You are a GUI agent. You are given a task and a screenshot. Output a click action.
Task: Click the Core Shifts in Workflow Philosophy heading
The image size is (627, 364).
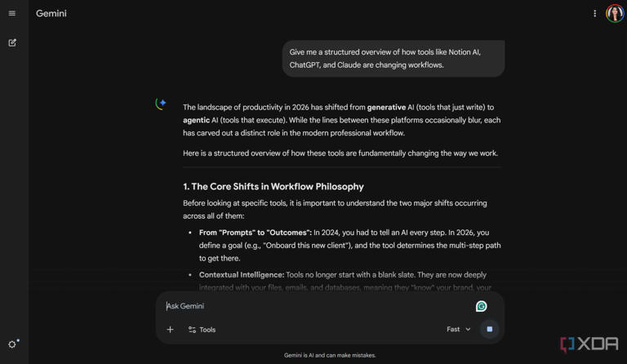[x=273, y=186]
